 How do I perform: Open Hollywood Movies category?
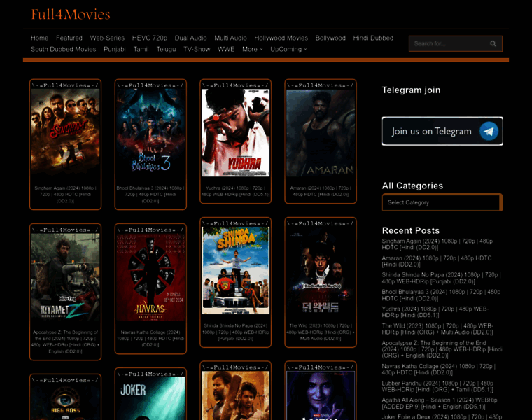pyautogui.click(x=281, y=38)
